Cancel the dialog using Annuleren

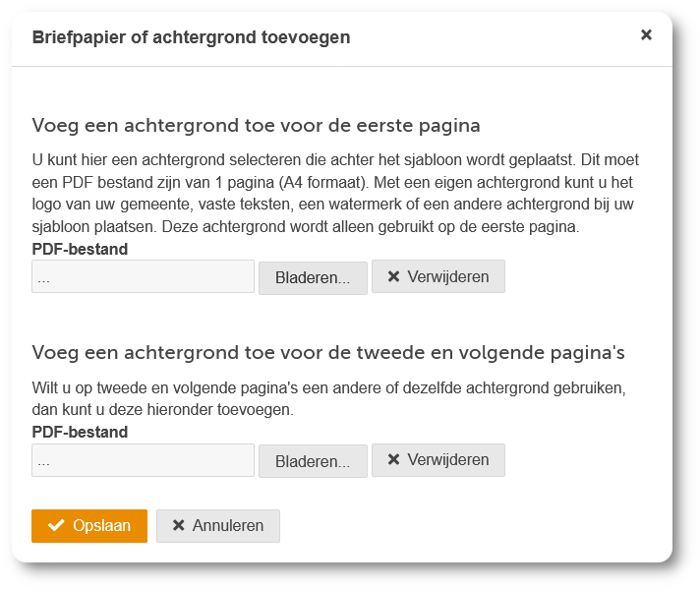[x=218, y=526]
